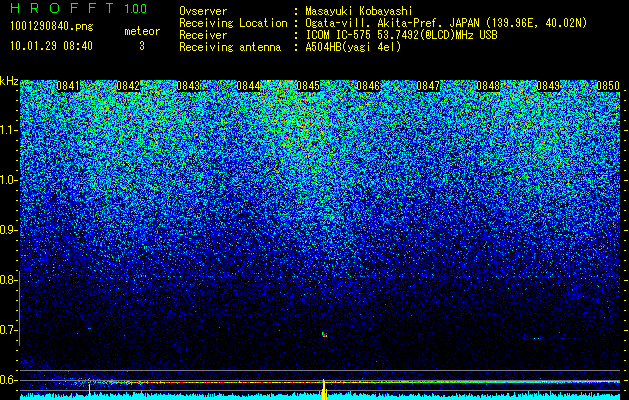Click the date stamp 10.01.29 08:40
This screenshot has width=629, height=400.
[x=51, y=46]
